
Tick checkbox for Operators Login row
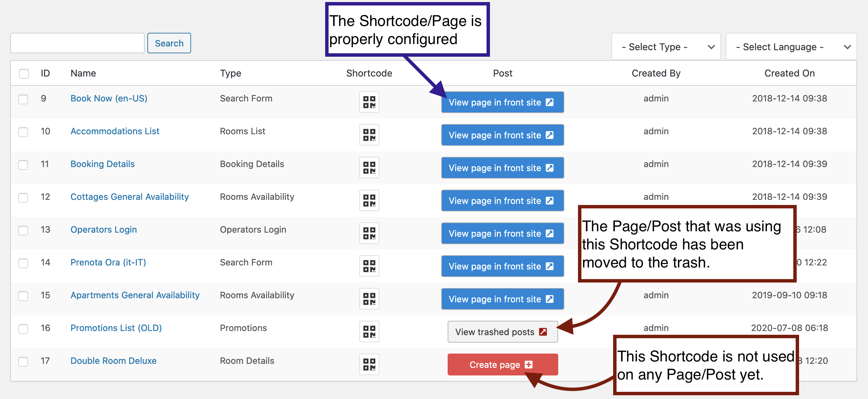pyautogui.click(x=23, y=230)
